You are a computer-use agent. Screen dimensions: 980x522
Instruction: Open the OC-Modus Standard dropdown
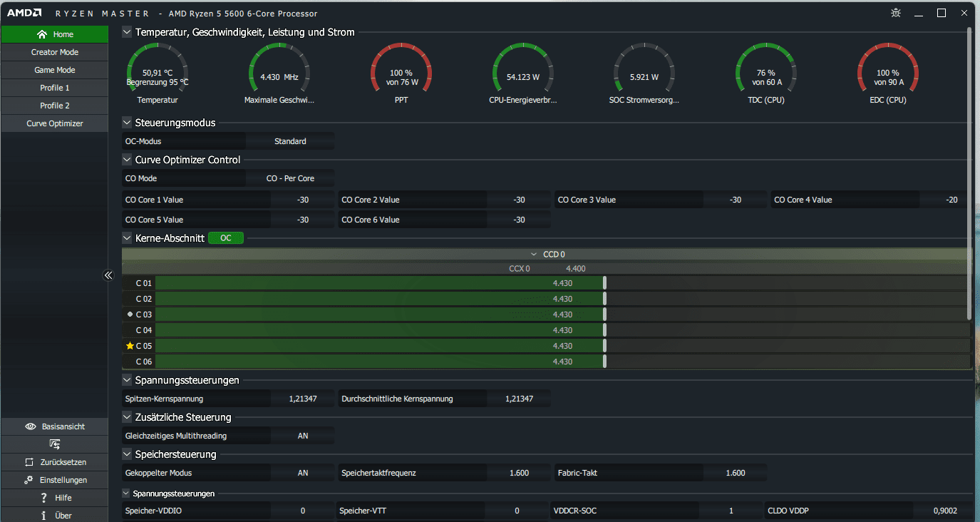290,141
